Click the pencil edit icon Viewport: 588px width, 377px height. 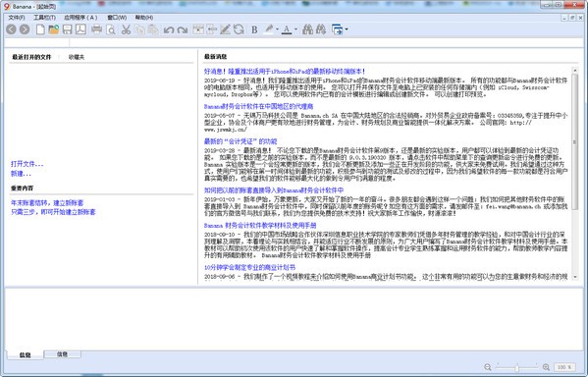click(x=225, y=29)
